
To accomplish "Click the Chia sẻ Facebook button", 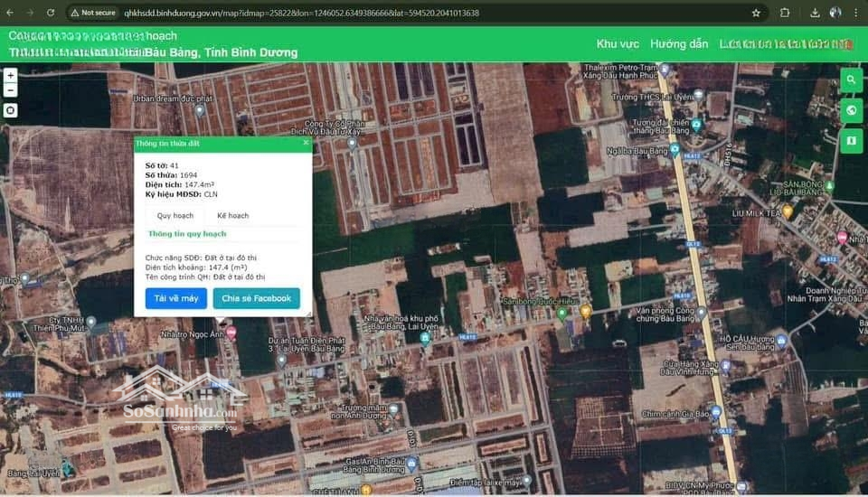I will 257,298.
